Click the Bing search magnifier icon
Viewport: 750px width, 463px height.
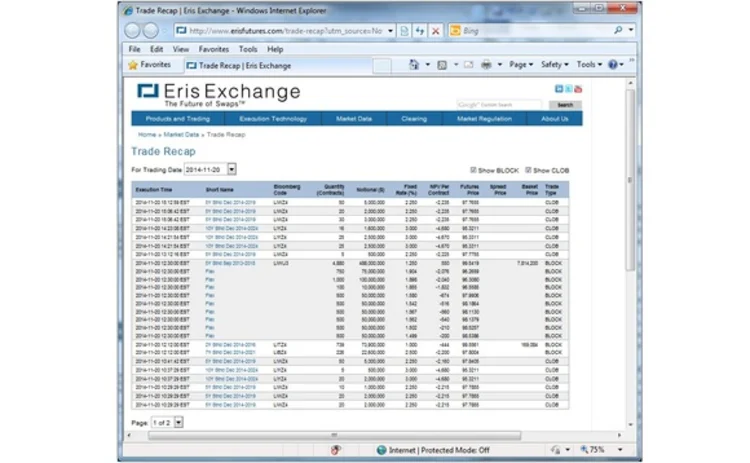click(x=618, y=30)
